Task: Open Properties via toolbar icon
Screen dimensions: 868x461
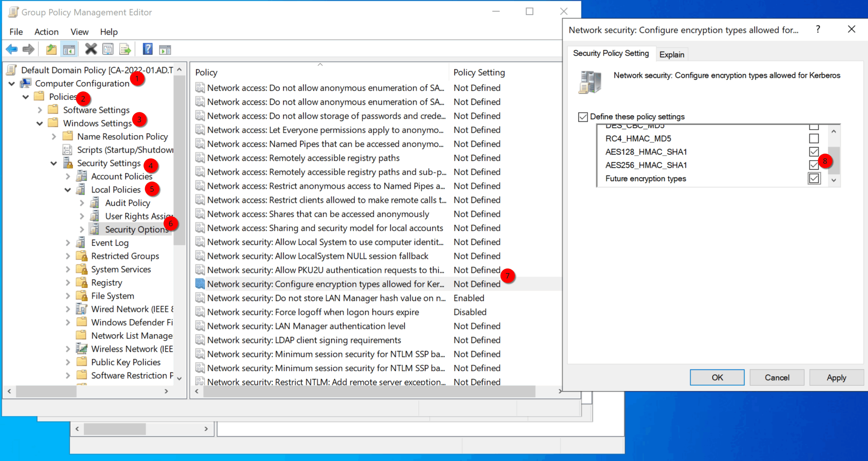Action: 108,49
